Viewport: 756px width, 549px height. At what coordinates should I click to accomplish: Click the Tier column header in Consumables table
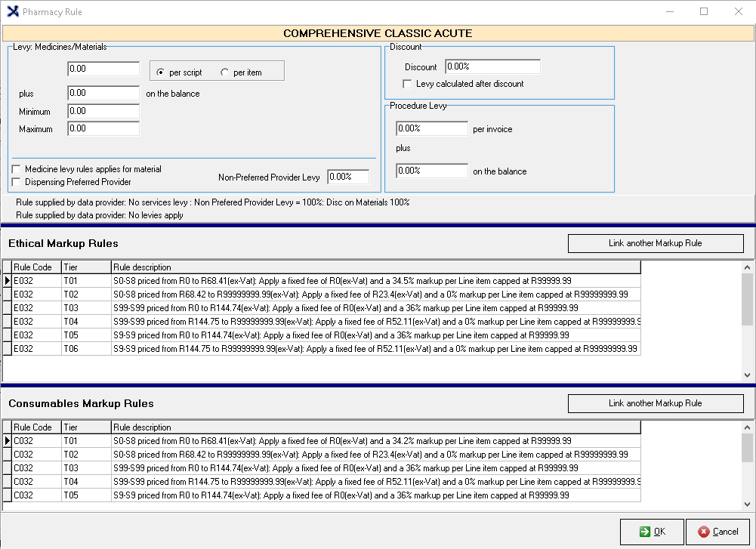86,427
